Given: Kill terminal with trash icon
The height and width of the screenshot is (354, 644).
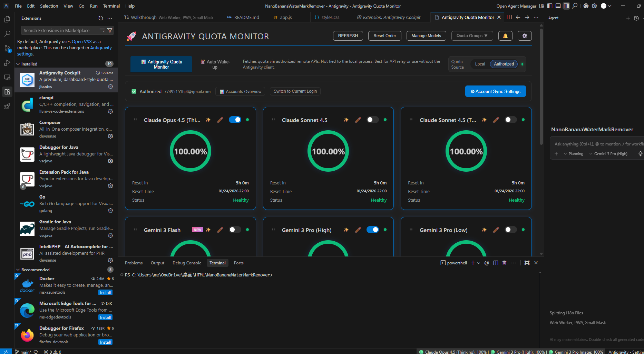Looking at the screenshot, I should pos(504,263).
